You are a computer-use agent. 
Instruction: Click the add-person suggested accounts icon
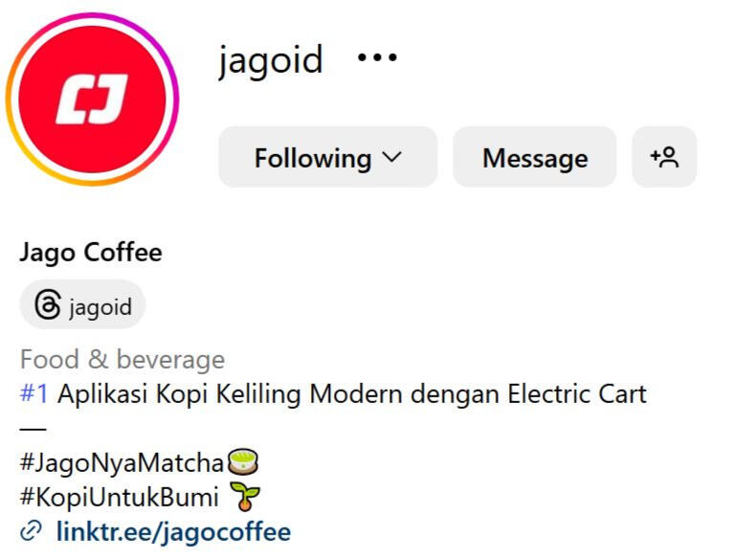(x=664, y=157)
